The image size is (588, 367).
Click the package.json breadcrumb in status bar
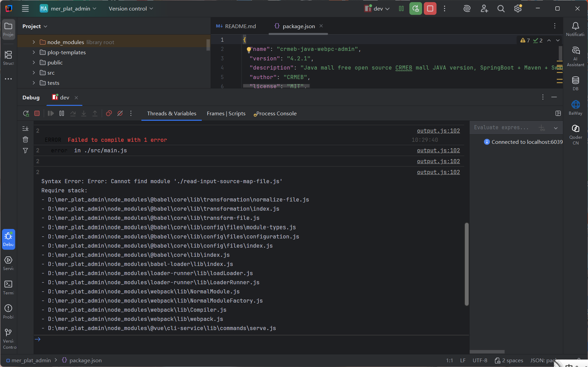[82, 360]
